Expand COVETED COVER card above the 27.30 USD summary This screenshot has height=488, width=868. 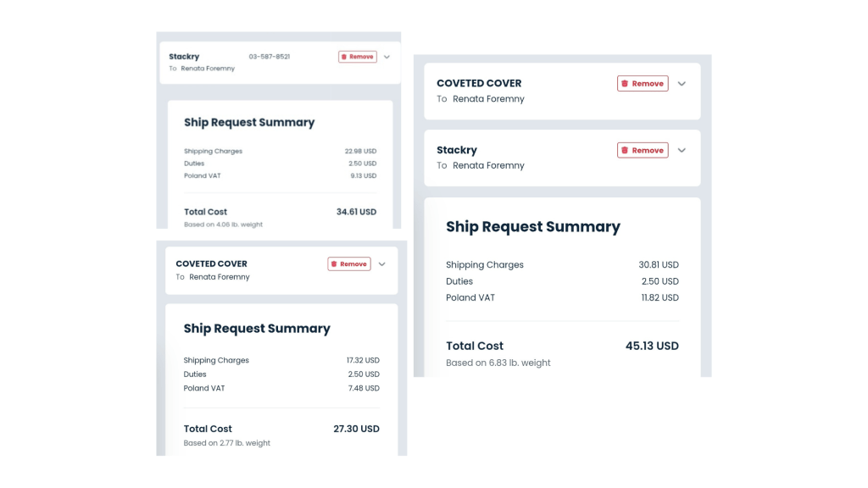pyautogui.click(x=382, y=264)
